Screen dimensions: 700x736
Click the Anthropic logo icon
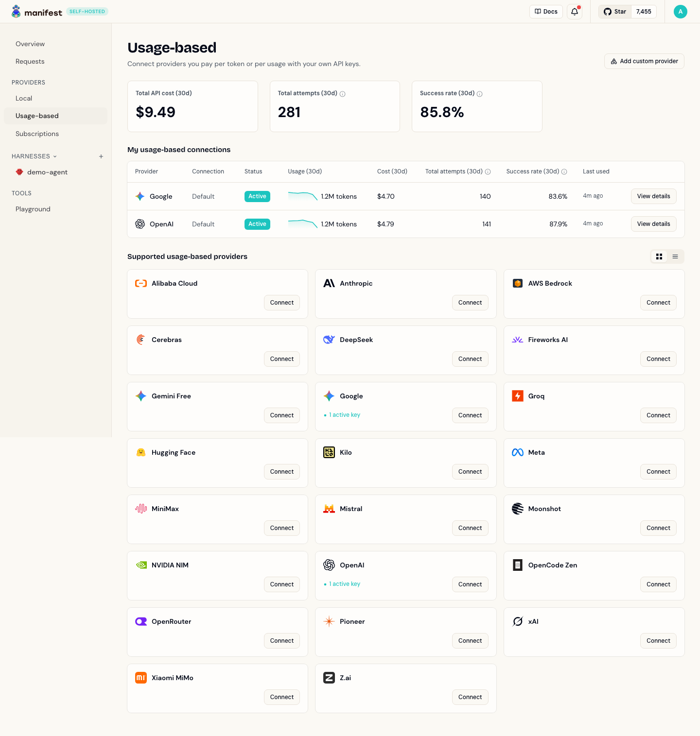(x=329, y=283)
